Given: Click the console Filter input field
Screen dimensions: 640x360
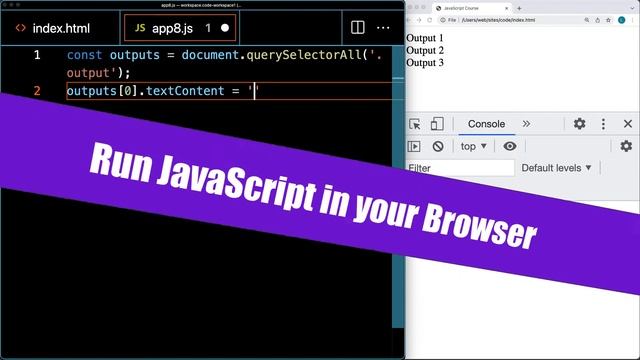Looking at the screenshot, I should coord(460,168).
